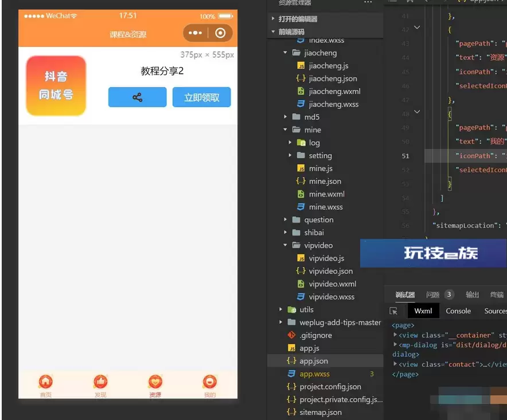Activate the Wxml element inspector arrow icon
This screenshot has width=507, height=420.
393,311
